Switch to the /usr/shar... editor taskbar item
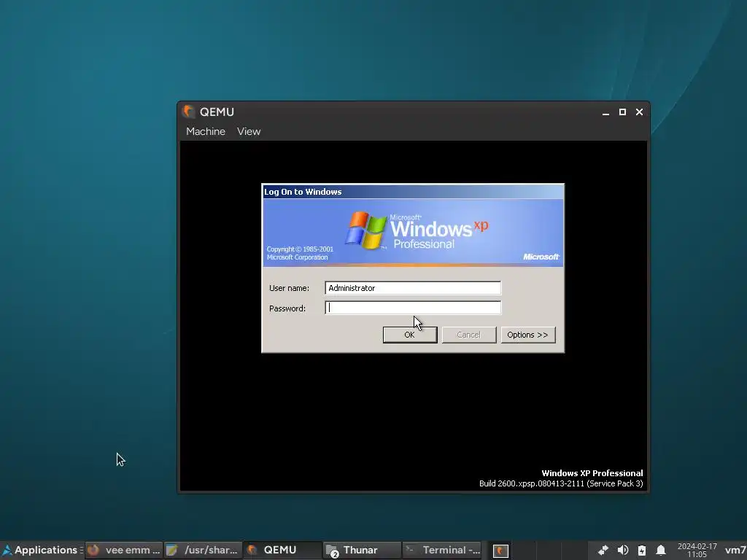The image size is (747, 560). 204,550
